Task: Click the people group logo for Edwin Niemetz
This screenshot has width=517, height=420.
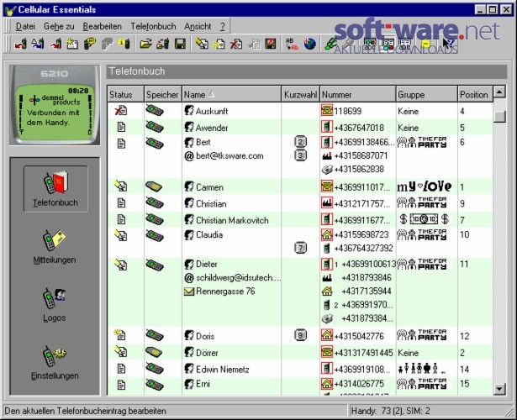Action: (422, 369)
